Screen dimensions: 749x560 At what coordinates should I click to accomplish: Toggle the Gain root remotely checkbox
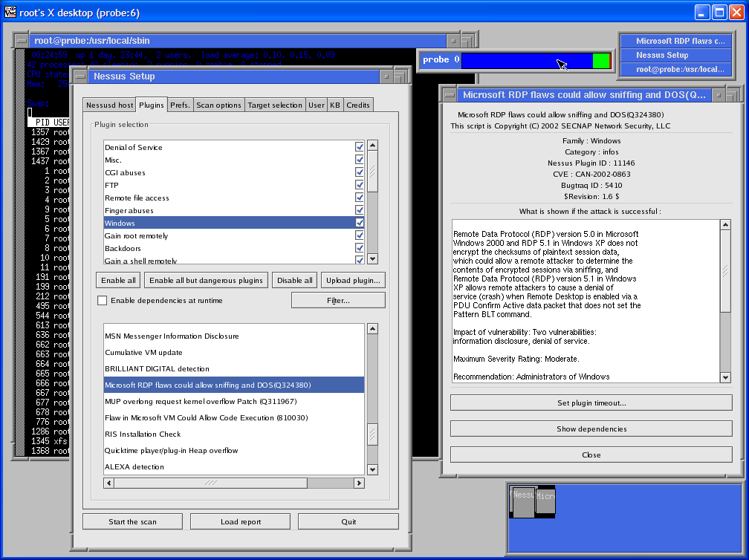359,235
